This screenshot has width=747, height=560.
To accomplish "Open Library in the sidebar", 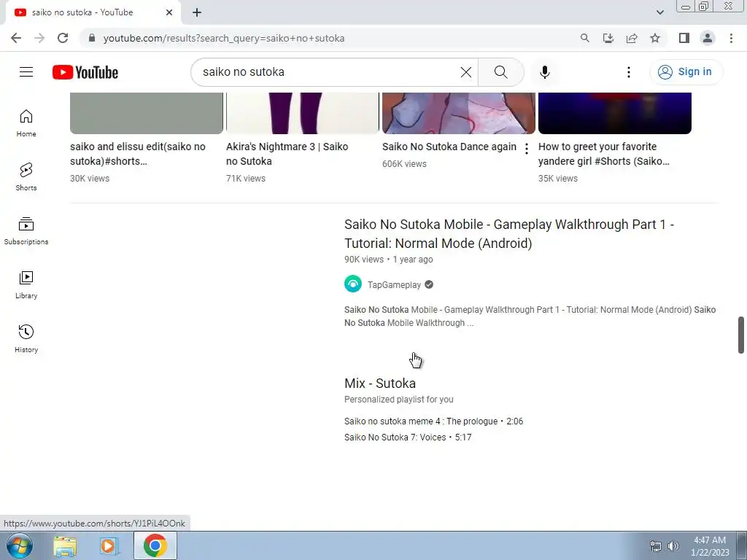I will (x=26, y=285).
